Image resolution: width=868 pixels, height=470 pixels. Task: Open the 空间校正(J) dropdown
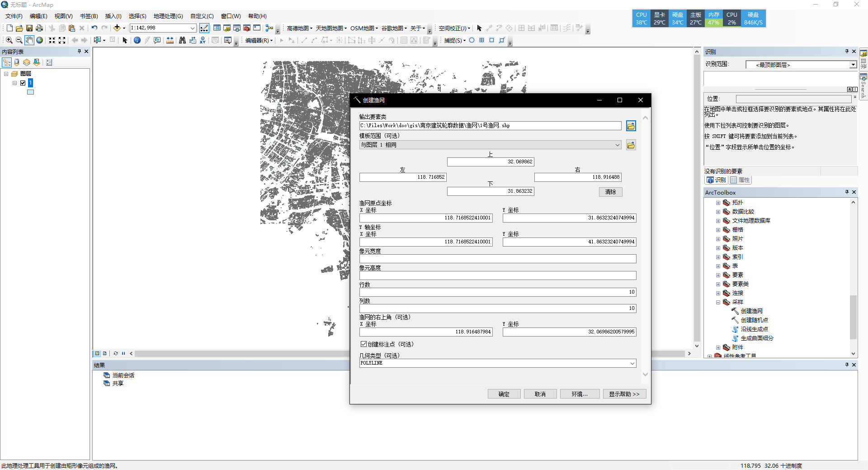(x=454, y=28)
